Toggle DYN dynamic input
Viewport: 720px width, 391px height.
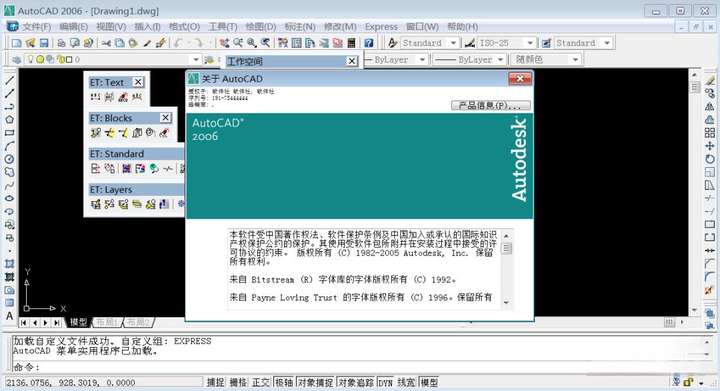[385, 382]
